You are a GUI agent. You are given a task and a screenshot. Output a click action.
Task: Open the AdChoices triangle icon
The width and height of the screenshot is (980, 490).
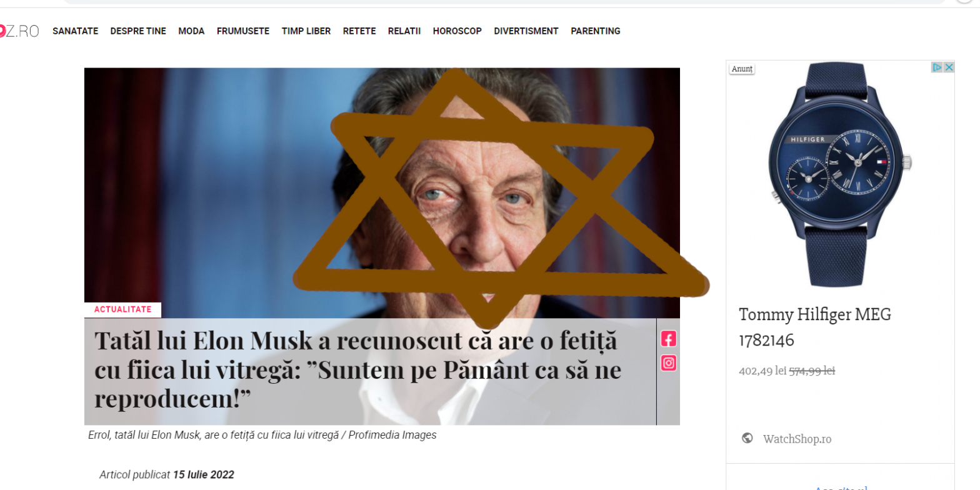tap(937, 67)
